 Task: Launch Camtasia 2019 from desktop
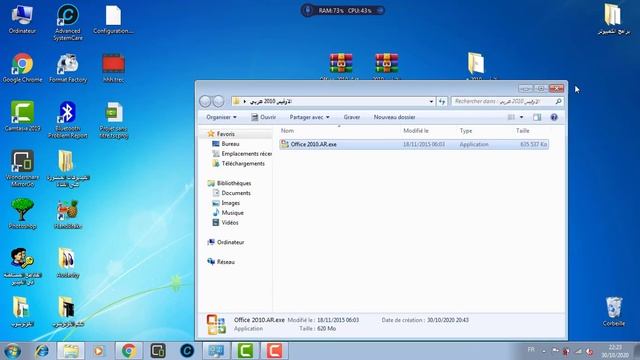(22, 116)
